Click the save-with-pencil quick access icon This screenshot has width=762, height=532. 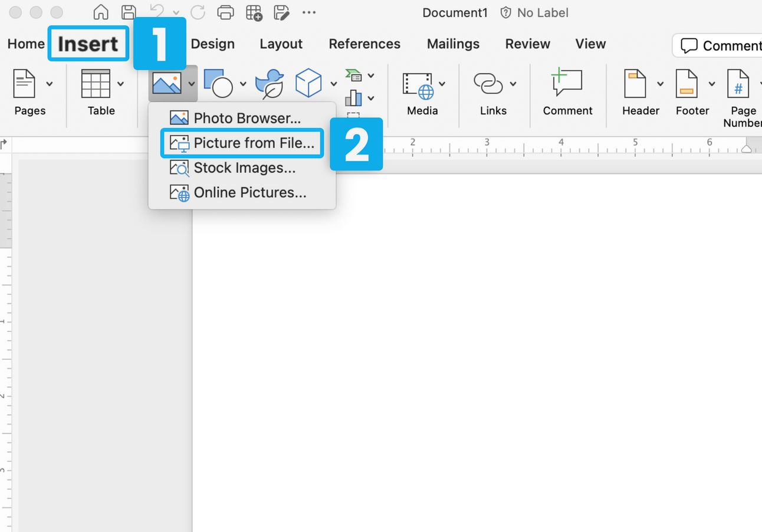282,12
